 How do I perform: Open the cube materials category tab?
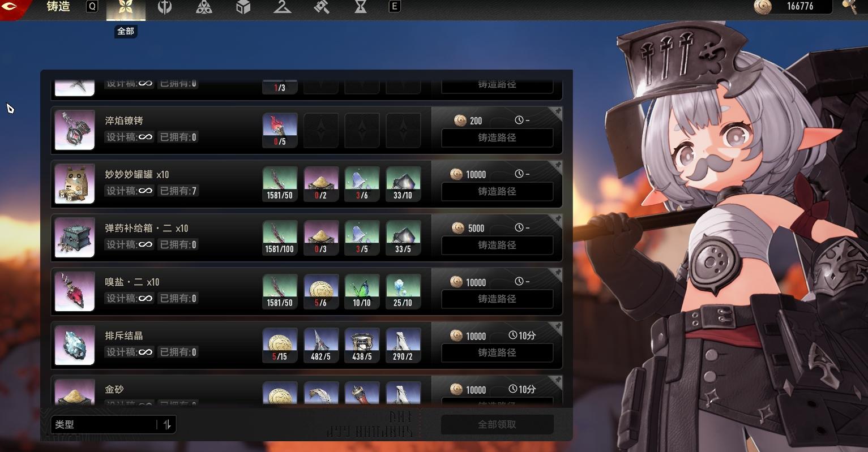[x=243, y=7]
